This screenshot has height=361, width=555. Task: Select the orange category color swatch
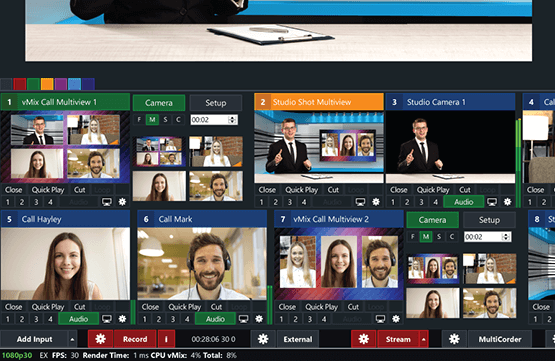pyautogui.click(x=47, y=84)
